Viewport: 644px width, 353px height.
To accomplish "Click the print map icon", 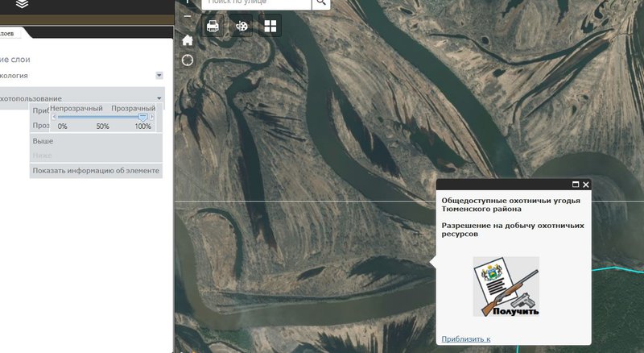I will [213, 26].
